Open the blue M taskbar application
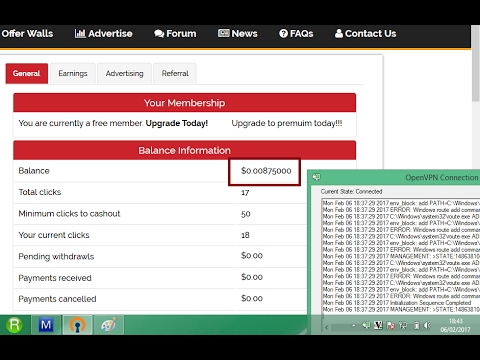The width and height of the screenshot is (480, 360). [46, 325]
